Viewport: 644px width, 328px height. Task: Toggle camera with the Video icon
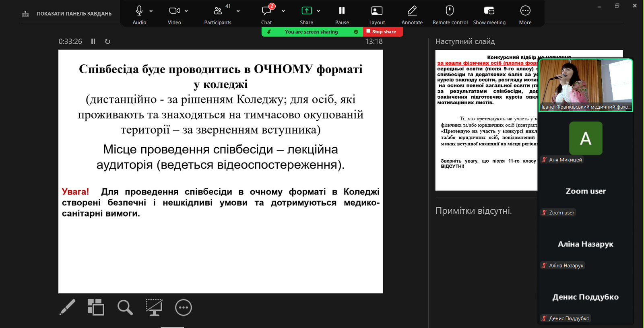tap(174, 11)
